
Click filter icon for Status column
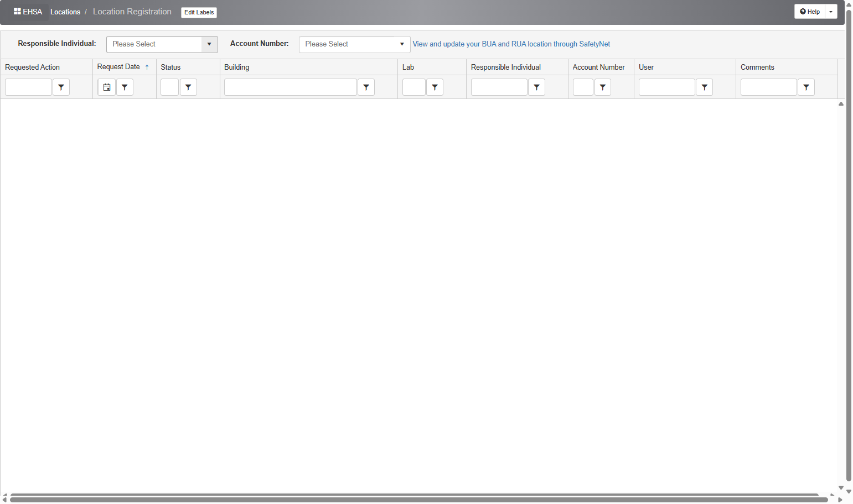coord(189,87)
